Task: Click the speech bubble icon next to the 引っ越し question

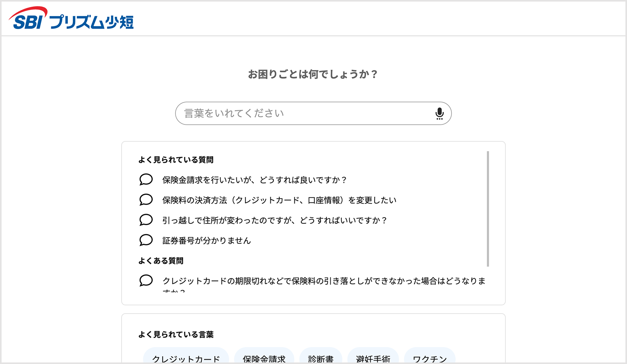Action: pyautogui.click(x=145, y=220)
